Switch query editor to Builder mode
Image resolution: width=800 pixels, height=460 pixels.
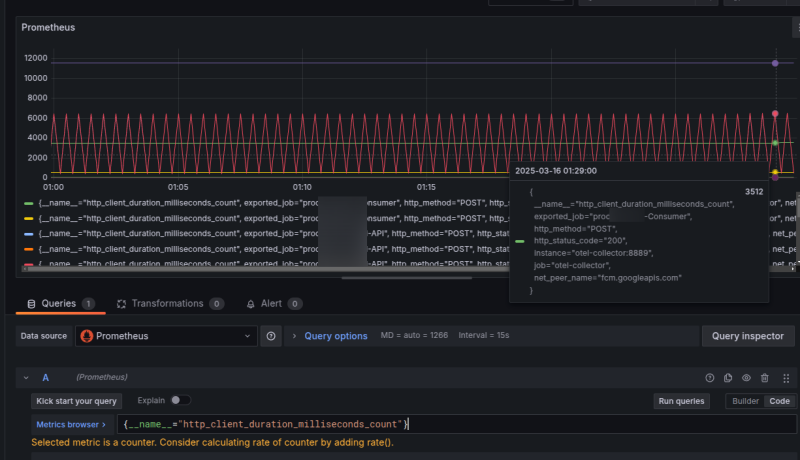[744, 401]
